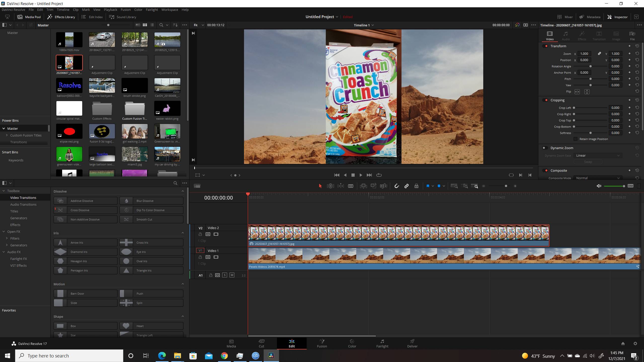Image resolution: width=644 pixels, height=362 pixels.
Task: Switch Media Pool to list view
Action: (152, 25)
